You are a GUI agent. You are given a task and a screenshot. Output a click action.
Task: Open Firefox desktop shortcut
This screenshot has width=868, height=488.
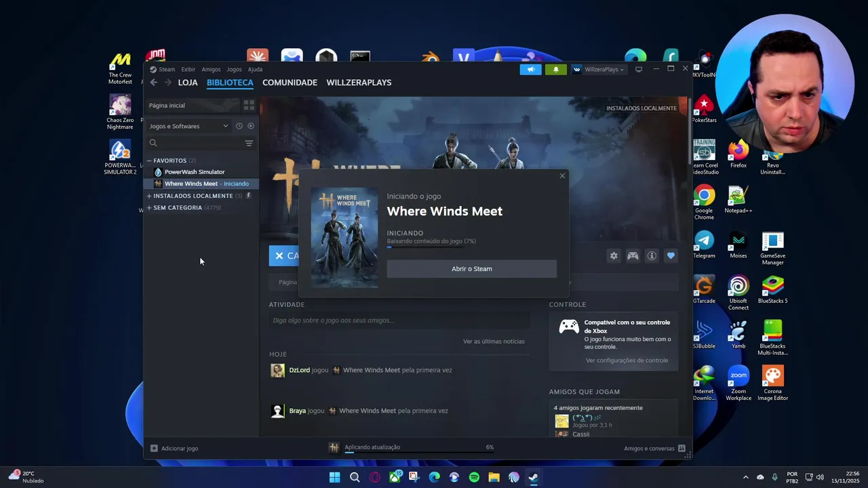coord(738,155)
